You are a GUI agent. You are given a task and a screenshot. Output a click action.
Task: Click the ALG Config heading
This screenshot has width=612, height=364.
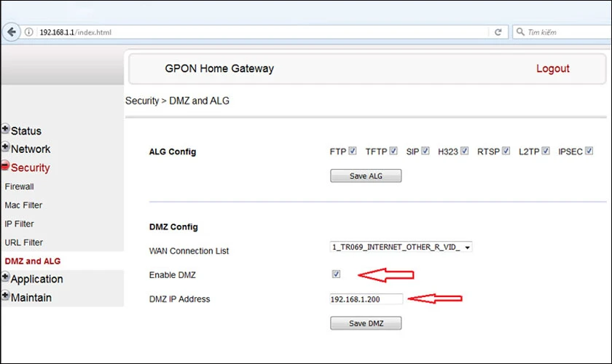tap(173, 151)
